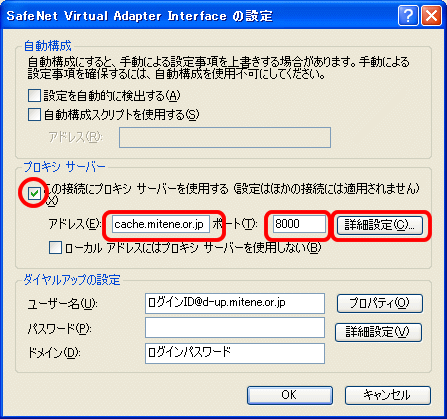Uncheck the proxy server use checkbox

(x=34, y=194)
